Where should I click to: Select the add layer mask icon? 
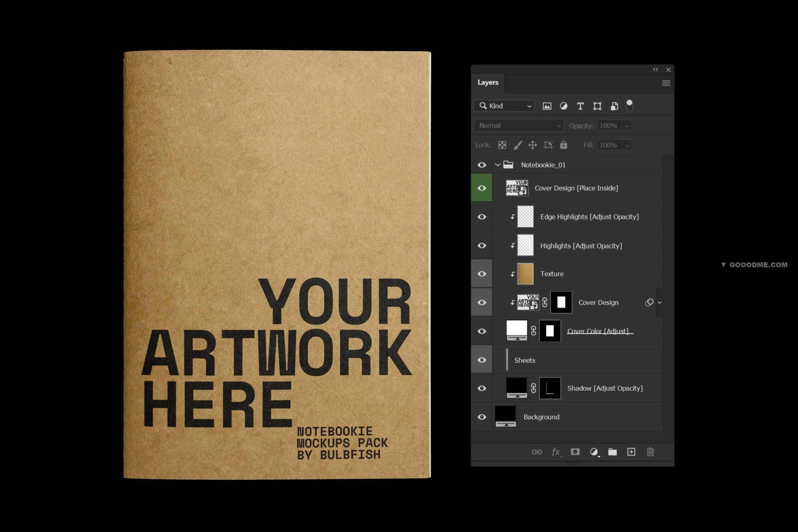click(x=574, y=452)
